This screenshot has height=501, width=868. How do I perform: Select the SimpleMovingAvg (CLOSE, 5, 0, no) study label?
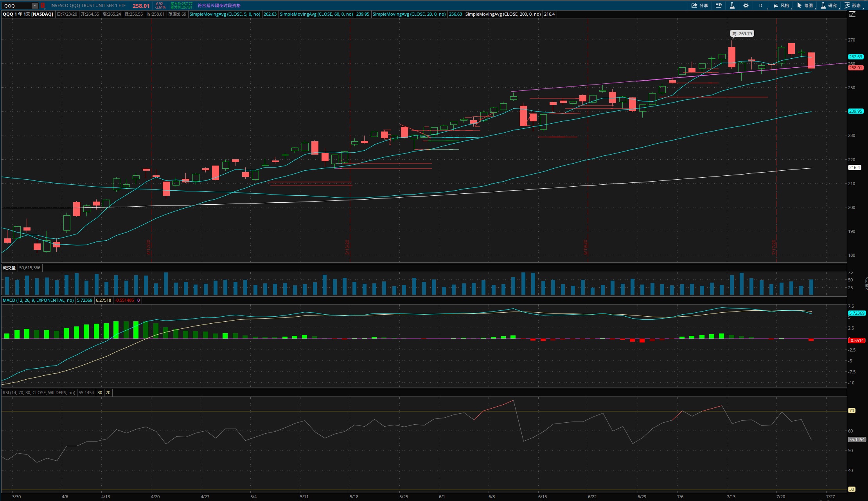point(225,14)
